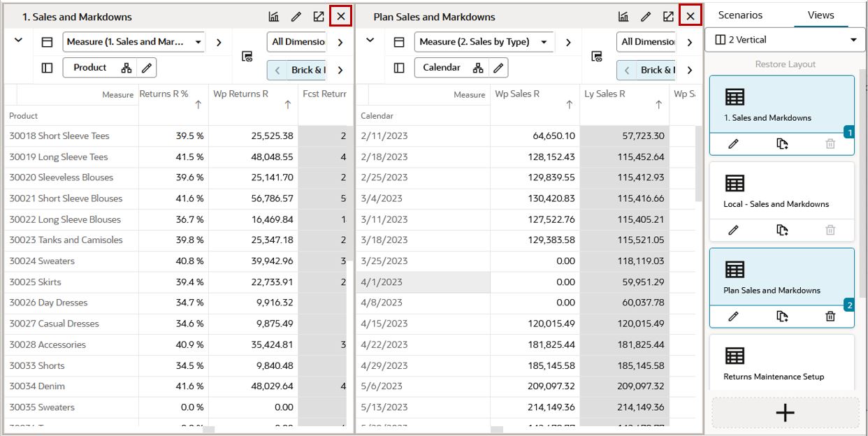Click previous arrow on right Brick & chip
Screen dimensions: 868x436
click(x=627, y=70)
